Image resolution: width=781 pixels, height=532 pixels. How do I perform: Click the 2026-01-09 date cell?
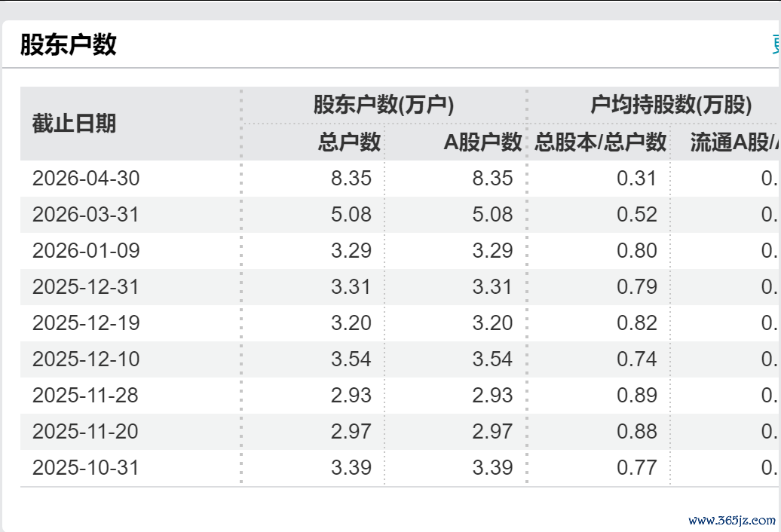pos(86,250)
